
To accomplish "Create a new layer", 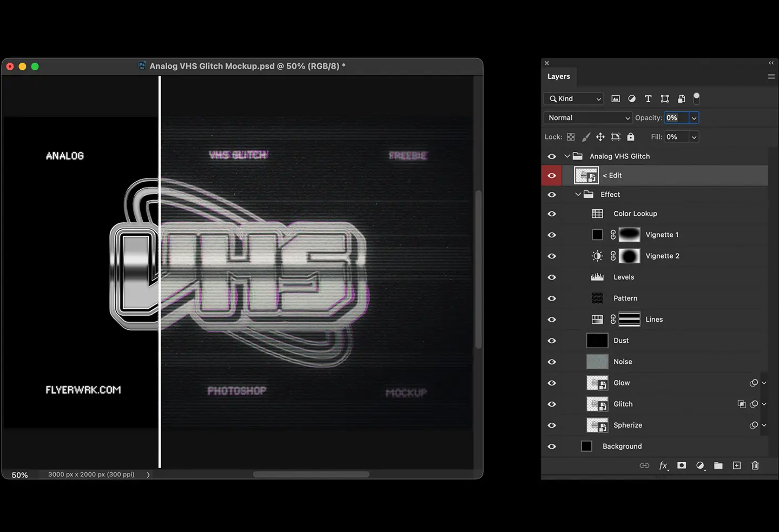I will 736,465.
